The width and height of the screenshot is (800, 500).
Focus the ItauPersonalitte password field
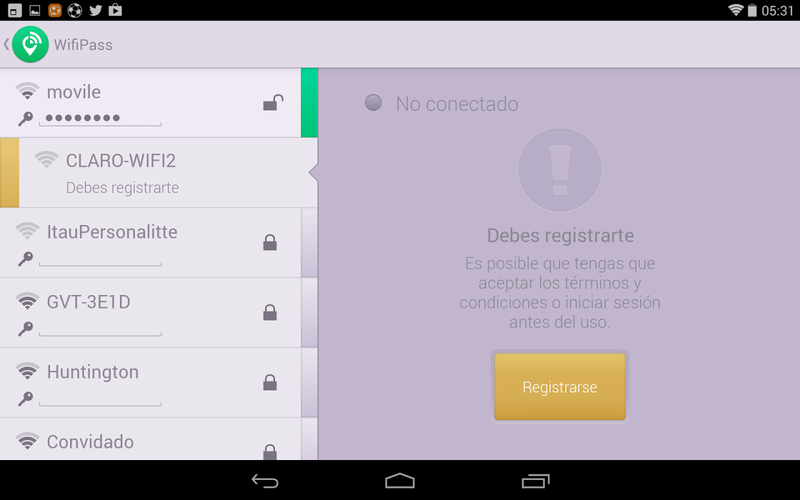click(101, 259)
